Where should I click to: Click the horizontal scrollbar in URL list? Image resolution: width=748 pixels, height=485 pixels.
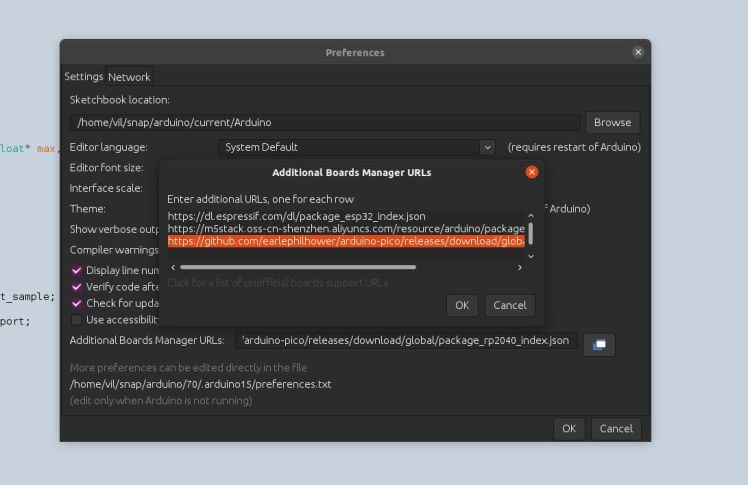(298, 268)
